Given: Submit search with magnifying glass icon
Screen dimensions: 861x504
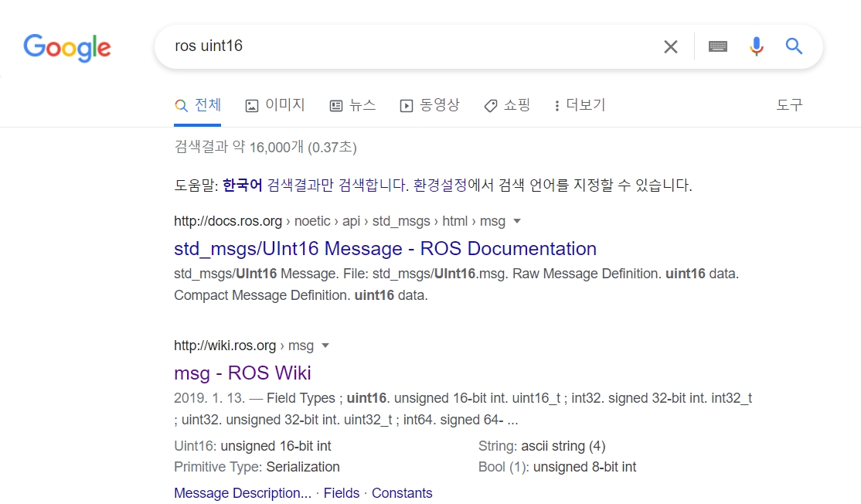Looking at the screenshot, I should 794,46.
